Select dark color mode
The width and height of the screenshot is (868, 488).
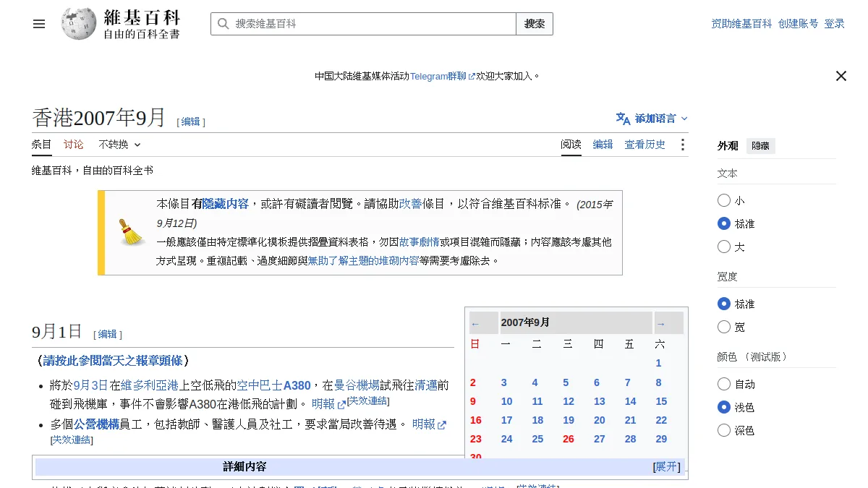pyautogui.click(x=724, y=430)
